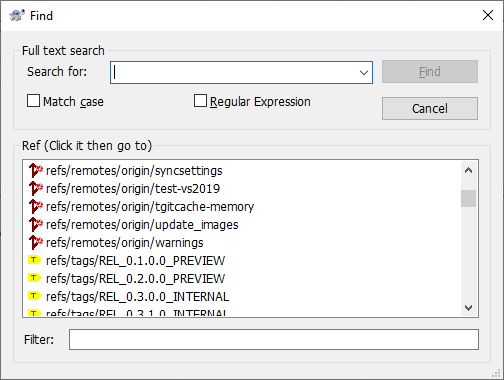Image resolution: width=504 pixels, height=380 pixels.
Task: Click the Find button
Action: pyautogui.click(x=430, y=72)
